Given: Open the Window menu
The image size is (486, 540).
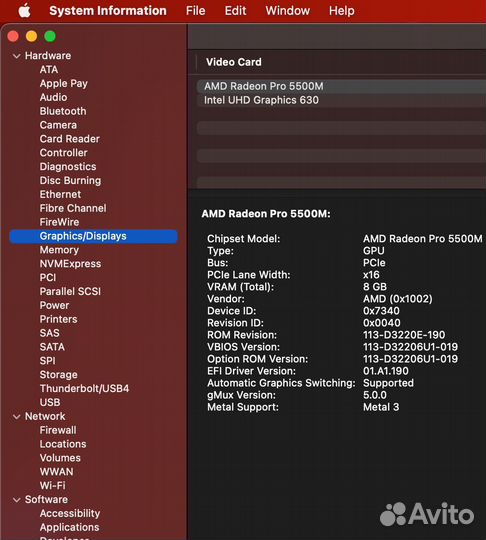Looking at the screenshot, I should (x=288, y=11).
